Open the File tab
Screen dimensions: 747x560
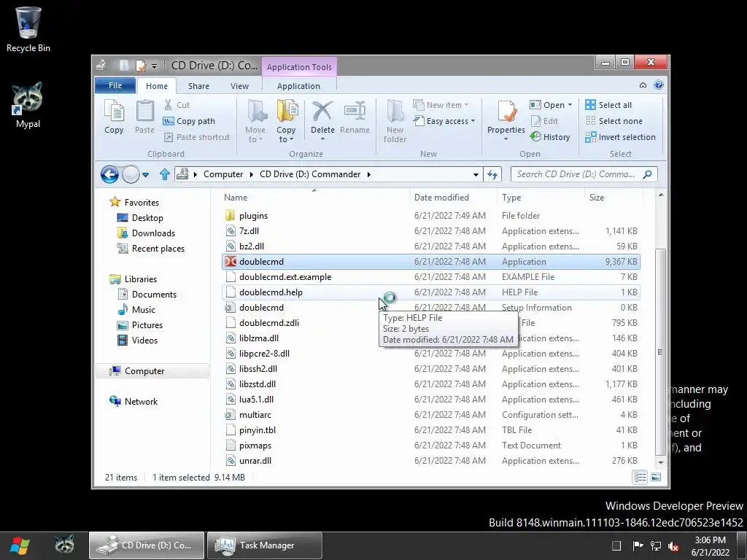[x=115, y=85]
